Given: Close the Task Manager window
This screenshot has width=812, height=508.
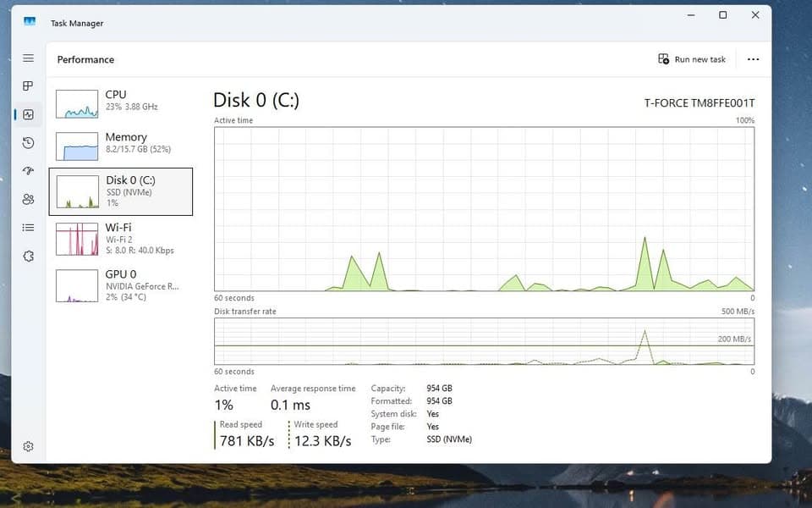Looking at the screenshot, I should point(755,15).
